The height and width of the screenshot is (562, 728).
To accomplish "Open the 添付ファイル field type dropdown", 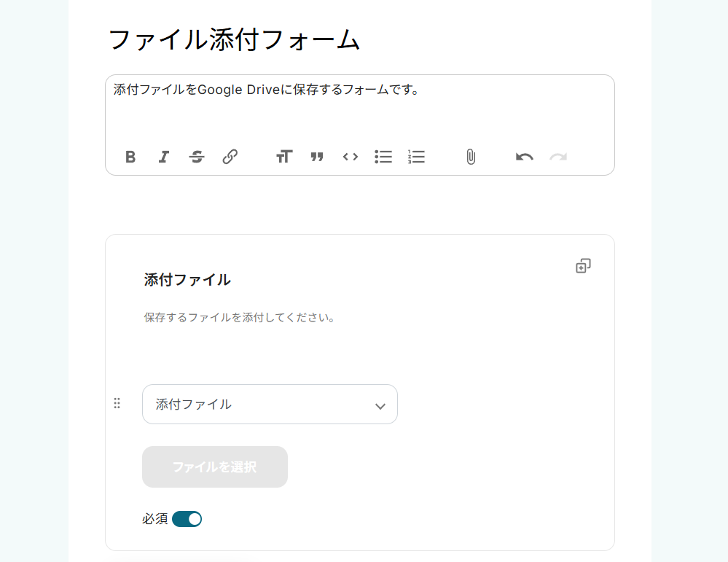I will coord(270,405).
